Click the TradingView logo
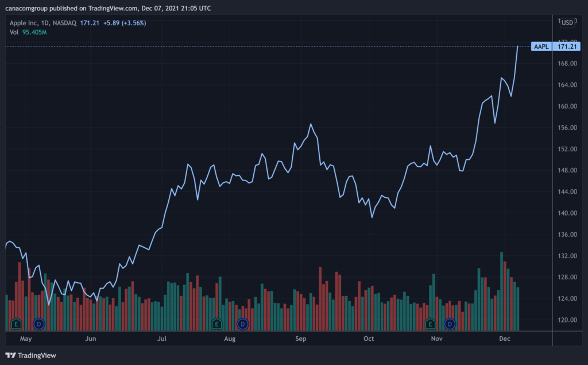This screenshot has height=365, width=588. coord(31,355)
